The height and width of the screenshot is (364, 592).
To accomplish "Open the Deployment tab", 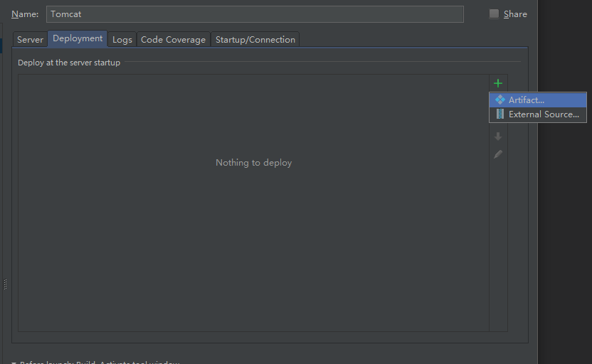I will coord(78,38).
